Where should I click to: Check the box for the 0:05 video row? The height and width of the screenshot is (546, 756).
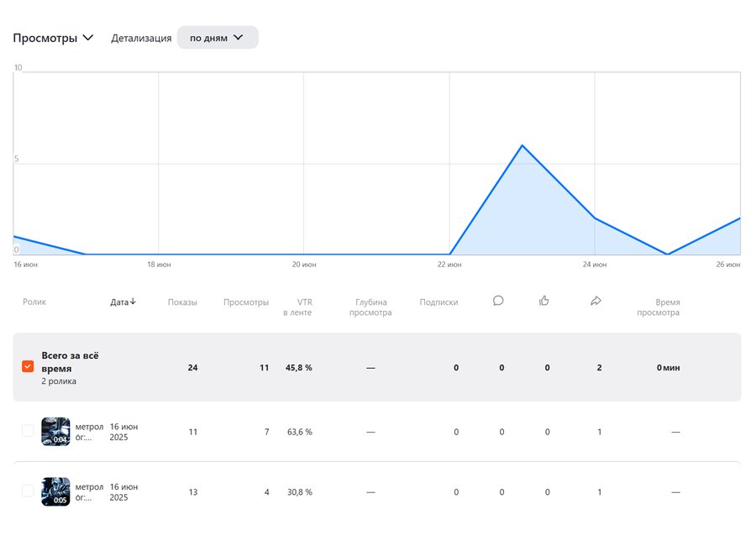click(x=28, y=491)
